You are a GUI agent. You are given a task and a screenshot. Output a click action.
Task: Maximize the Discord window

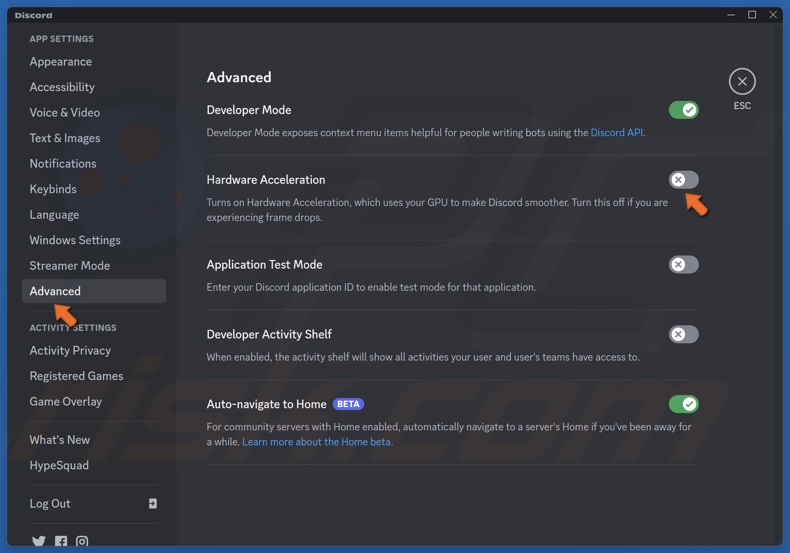click(x=752, y=15)
